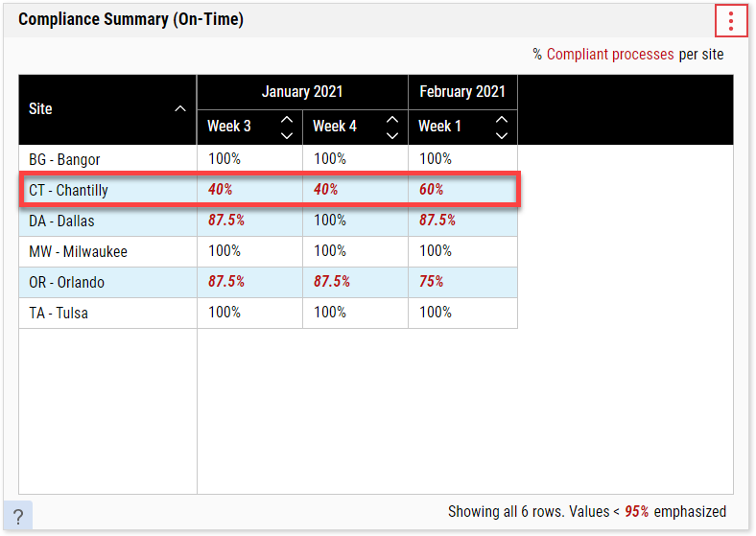
Task: Click the Week 1 sort arrows
Action: click(501, 127)
